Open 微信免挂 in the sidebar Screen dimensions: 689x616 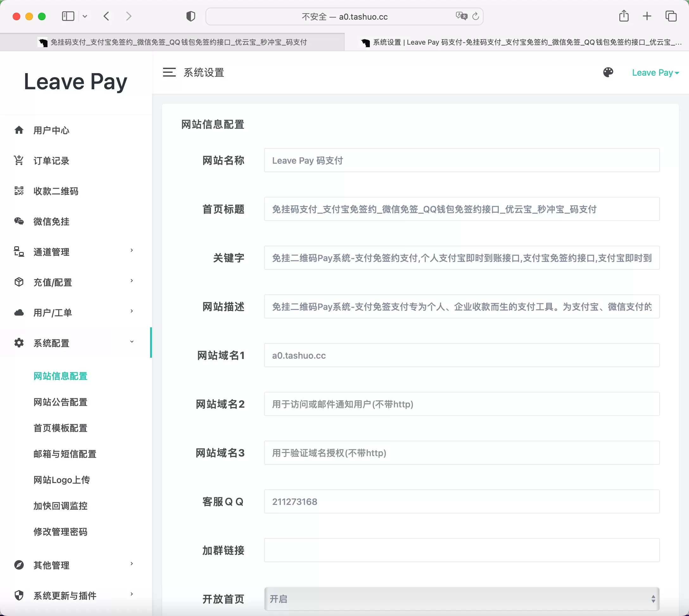tap(51, 222)
